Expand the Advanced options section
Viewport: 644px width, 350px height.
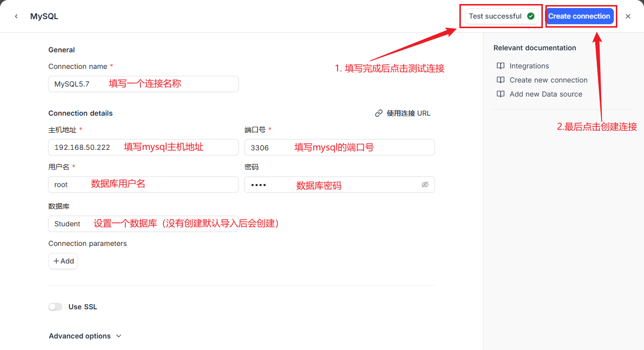coord(85,336)
